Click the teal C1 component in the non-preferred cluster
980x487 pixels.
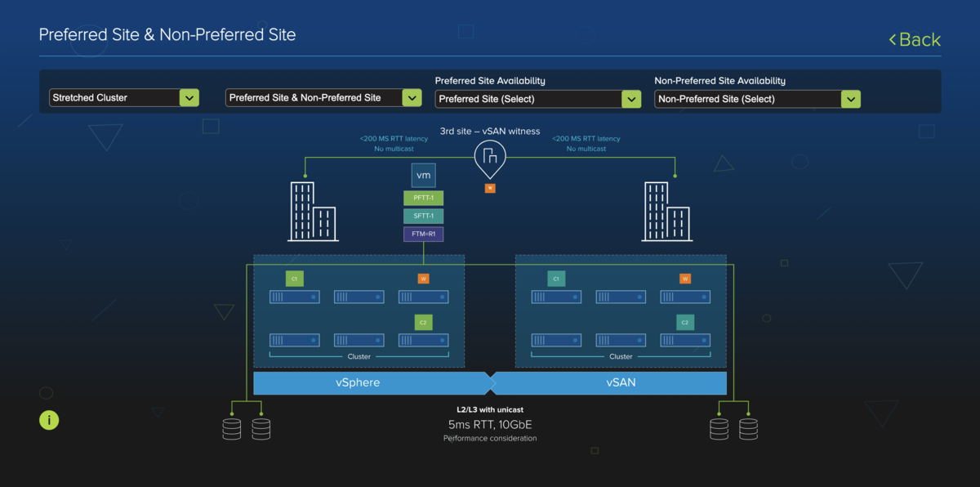556,279
